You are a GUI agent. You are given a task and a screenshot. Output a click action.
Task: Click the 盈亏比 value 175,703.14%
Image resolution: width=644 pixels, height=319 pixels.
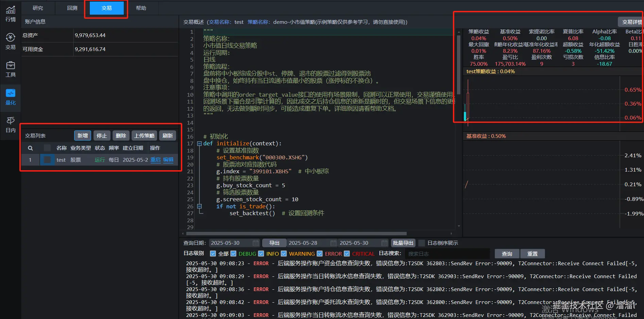[x=510, y=64]
